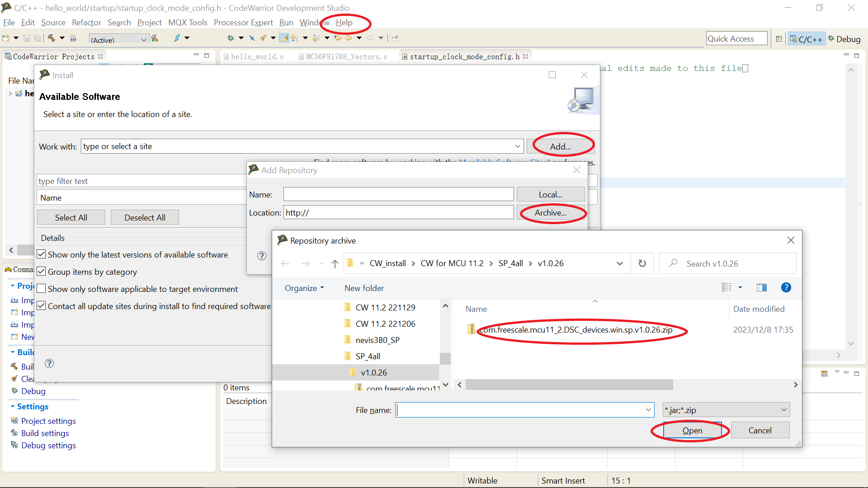Switch to hello_world.c editor tab
Viewport: 868px width, 488px height.
(254, 56)
